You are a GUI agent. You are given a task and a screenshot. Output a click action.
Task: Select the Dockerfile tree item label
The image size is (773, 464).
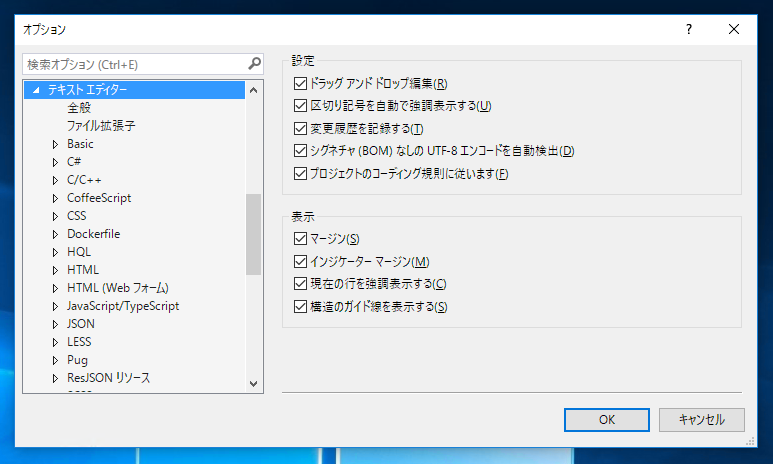tap(94, 234)
